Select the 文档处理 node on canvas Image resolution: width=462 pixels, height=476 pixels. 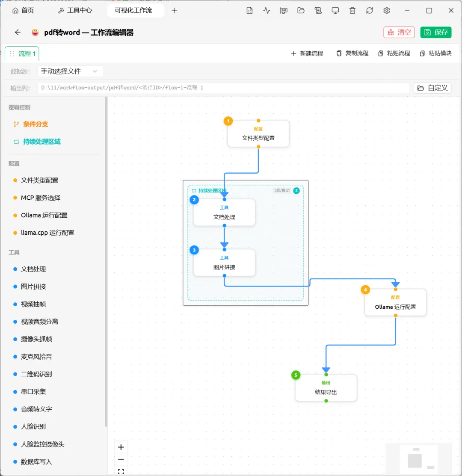pos(224,213)
